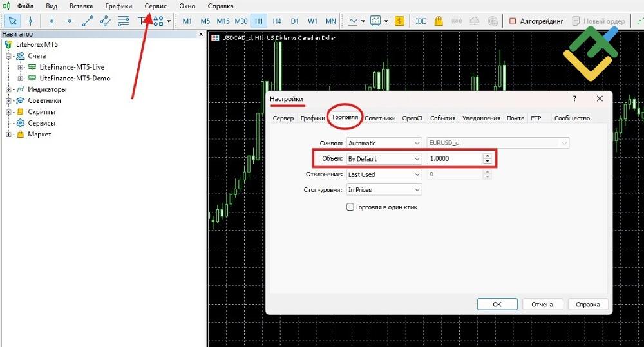The image size is (644, 347).
Task: Switch to W1 timeframe
Action: (312, 21)
